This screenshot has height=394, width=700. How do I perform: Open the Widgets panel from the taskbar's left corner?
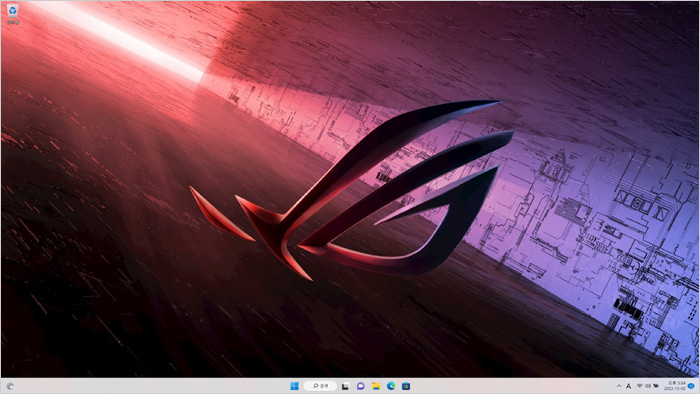pos(10,386)
